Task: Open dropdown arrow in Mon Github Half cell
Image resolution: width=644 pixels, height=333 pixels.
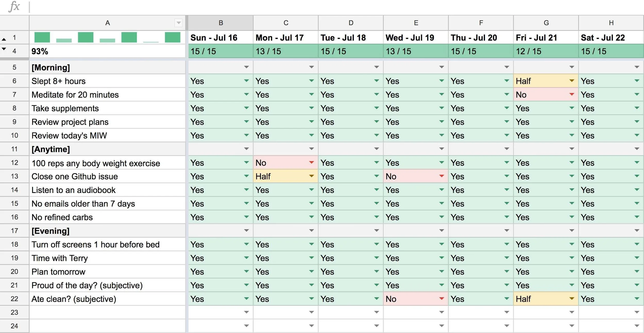Action: (x=311, y=176)
